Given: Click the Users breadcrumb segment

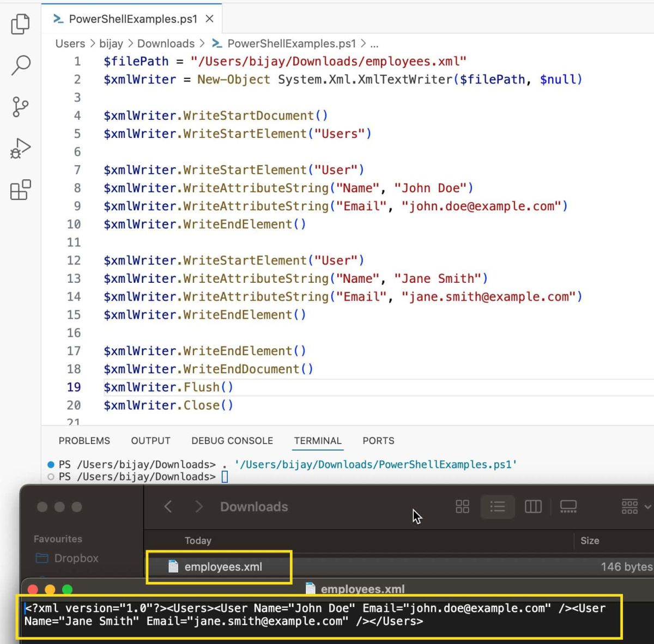Looking at the screenshot, I should click(x=70, y=44).
